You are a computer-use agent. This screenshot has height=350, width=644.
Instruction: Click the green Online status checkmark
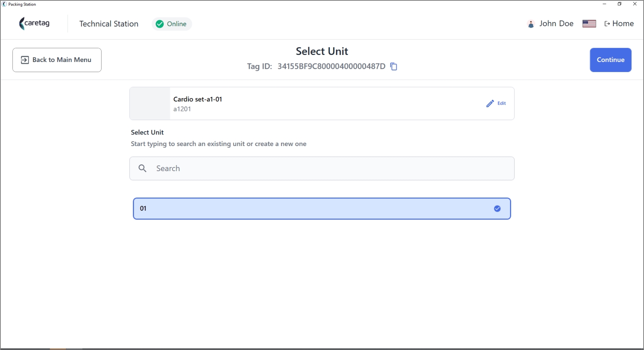[x=160, y=24]
